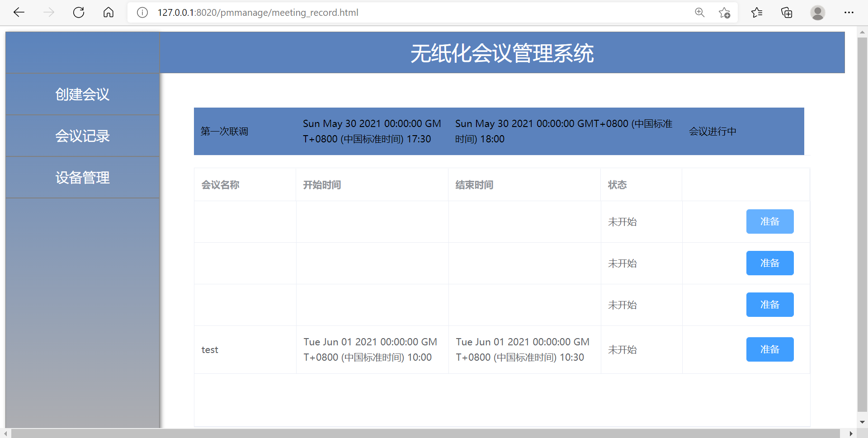Open the zoom magnifier in address bar
Viewport: 868px width, 438px height.
(700, 13)
